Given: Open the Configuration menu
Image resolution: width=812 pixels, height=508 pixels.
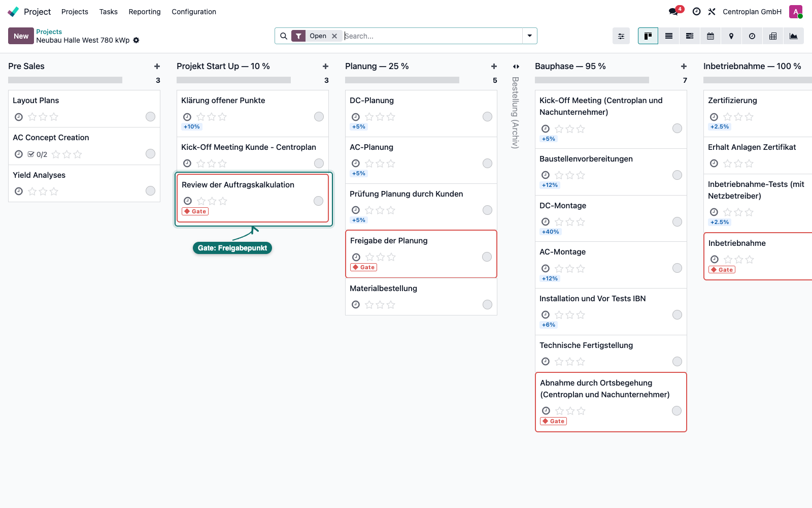Looking at the screenshot, I should click(x=194, y=12).
